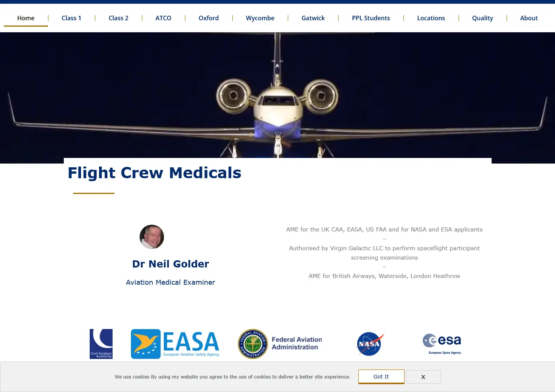This screenshot has width=555, height=392.
Task: Navigate to the Oxford page
Action: [x=208, y=18]
